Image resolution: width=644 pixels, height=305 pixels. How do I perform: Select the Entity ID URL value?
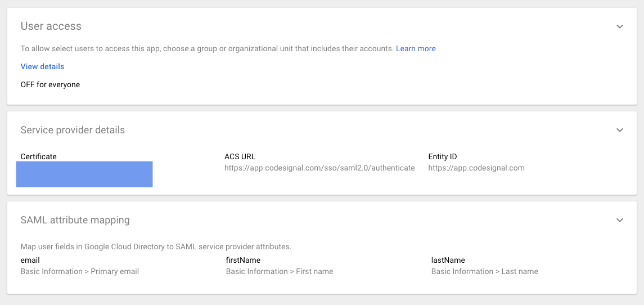coord(476,168)
